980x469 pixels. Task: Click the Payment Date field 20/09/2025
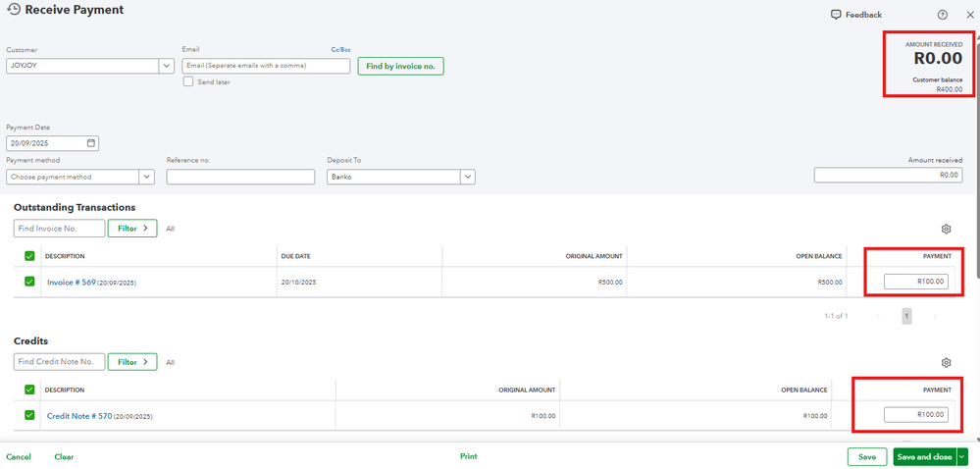click(x=53, y=143)
